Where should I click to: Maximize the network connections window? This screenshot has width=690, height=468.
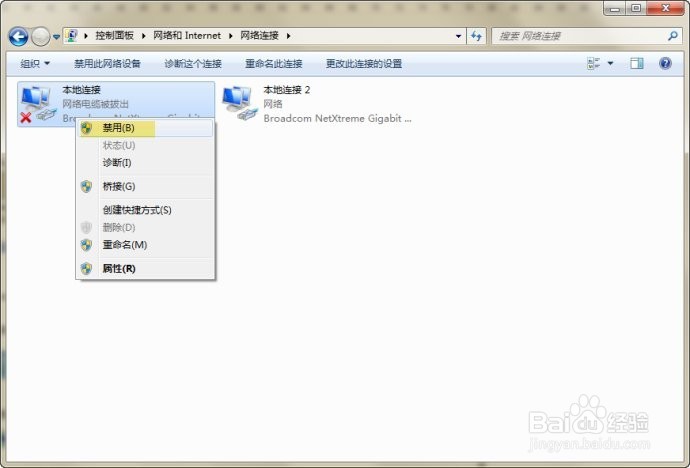(636, 8)
